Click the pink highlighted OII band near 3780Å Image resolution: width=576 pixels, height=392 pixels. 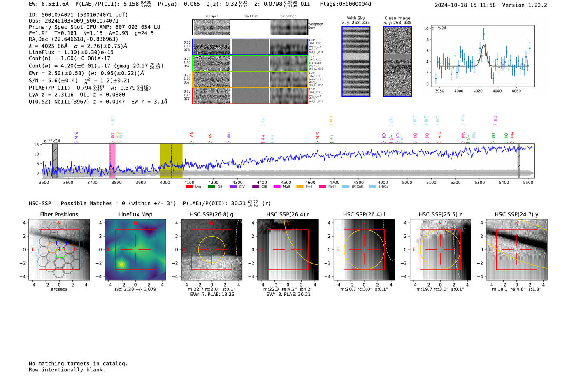(112, 161)
